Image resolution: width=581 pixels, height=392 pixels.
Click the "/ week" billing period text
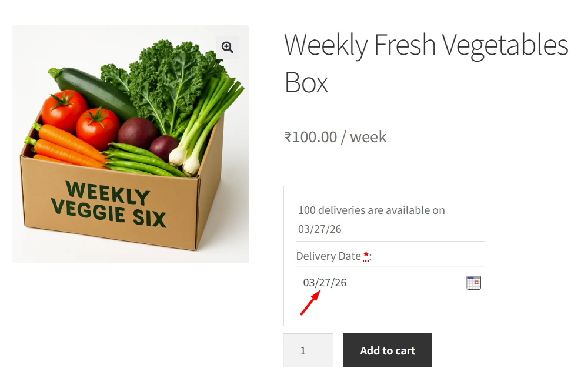point(368,137)
